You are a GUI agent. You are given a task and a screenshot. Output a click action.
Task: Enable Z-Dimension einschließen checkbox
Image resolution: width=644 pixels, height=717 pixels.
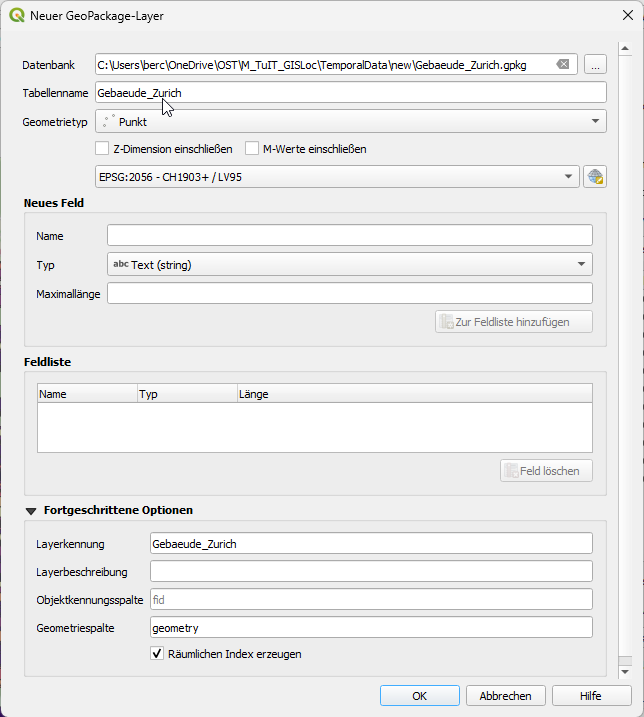102,149
